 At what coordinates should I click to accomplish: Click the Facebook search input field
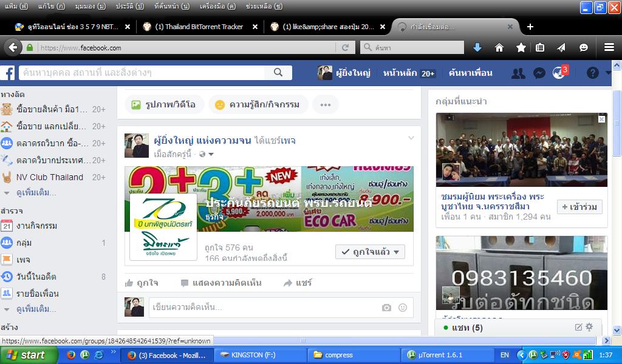[142, 73]
